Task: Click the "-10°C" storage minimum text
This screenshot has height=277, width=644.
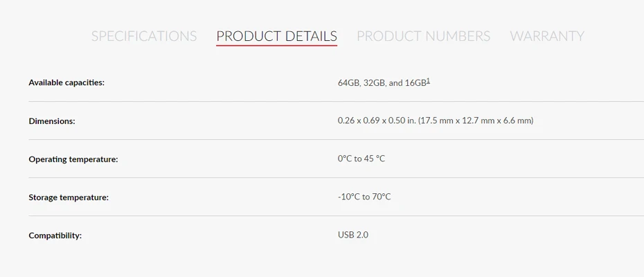Action: (x=348, y=197)
